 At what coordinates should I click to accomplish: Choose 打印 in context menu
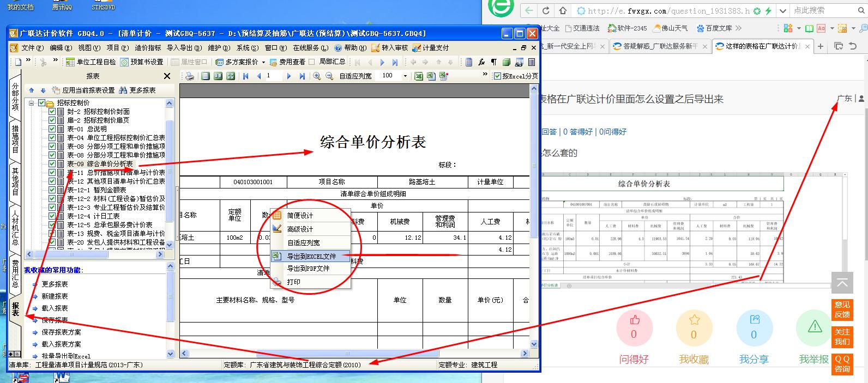tap(311, 282)
